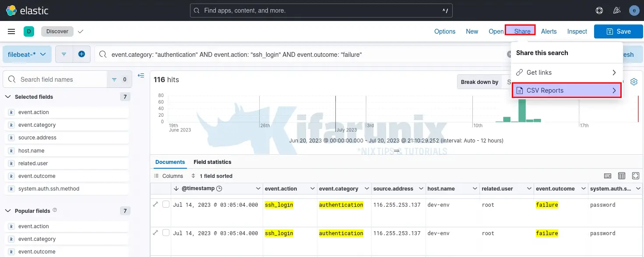644x257 pixels.
Task: Click the add filter plus icon
Action: pos(81,54)
